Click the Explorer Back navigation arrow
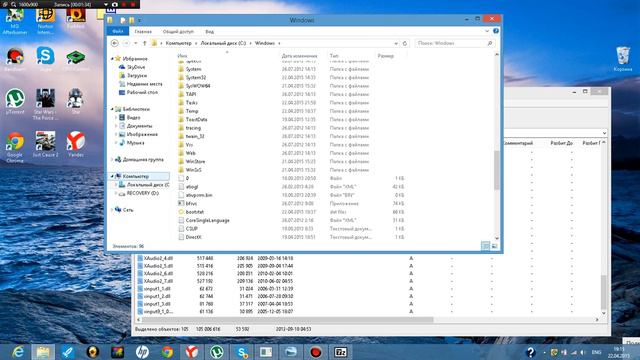The width and height of the screenshot is (640, 360). tap(115, 43)
